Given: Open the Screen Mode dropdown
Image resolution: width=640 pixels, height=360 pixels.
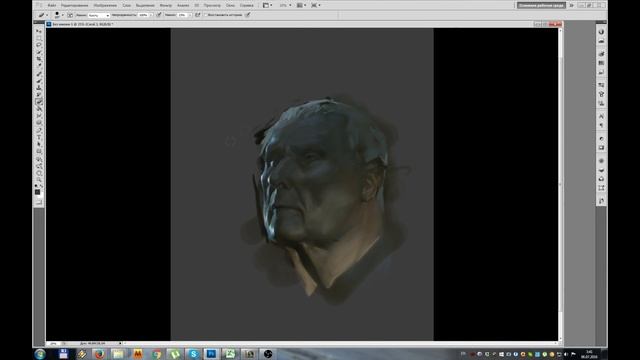Looking at the screenshot, I should click(316, 5).
